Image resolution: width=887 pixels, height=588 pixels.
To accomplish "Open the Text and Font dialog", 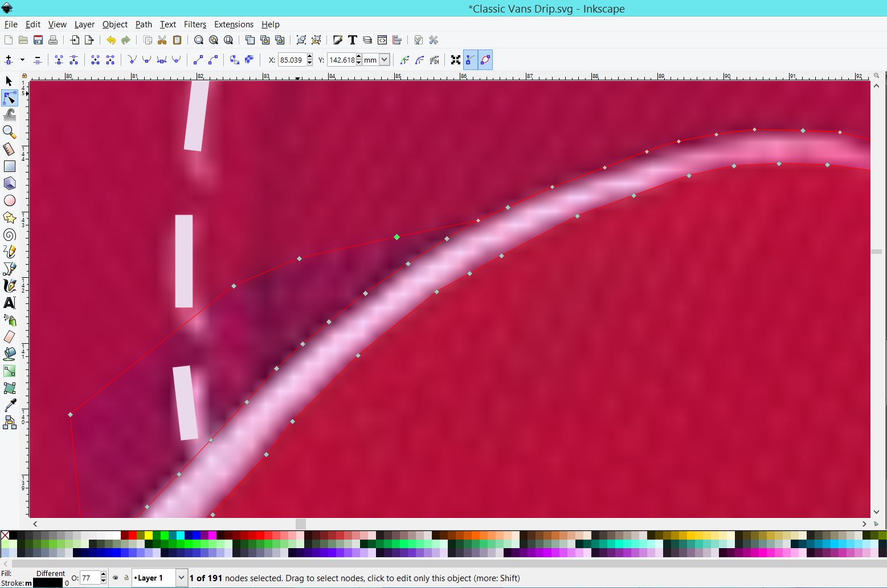I will (353, 40).
